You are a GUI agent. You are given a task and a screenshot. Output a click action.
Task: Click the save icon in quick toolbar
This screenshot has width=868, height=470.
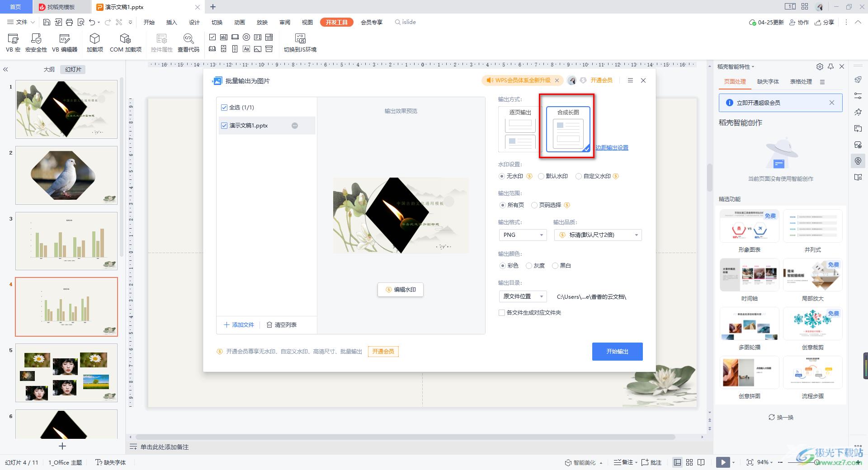(47, 22)
